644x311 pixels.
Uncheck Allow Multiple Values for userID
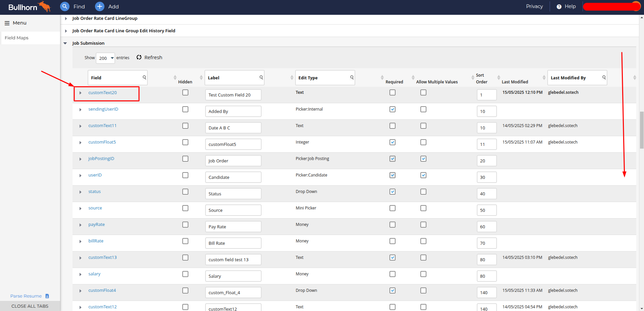click(x=423, y=175)
